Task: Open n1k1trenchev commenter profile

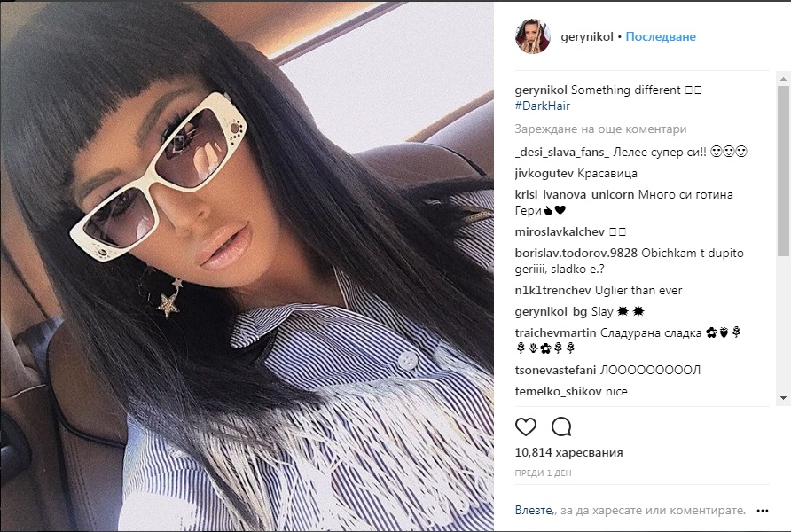Action: 552,291
